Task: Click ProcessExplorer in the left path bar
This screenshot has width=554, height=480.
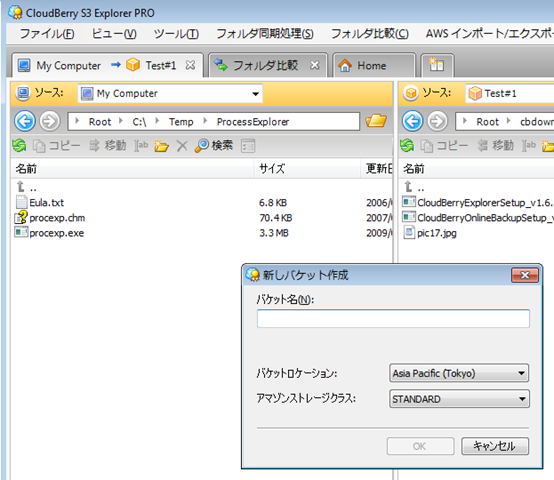Action: (253, 122)
